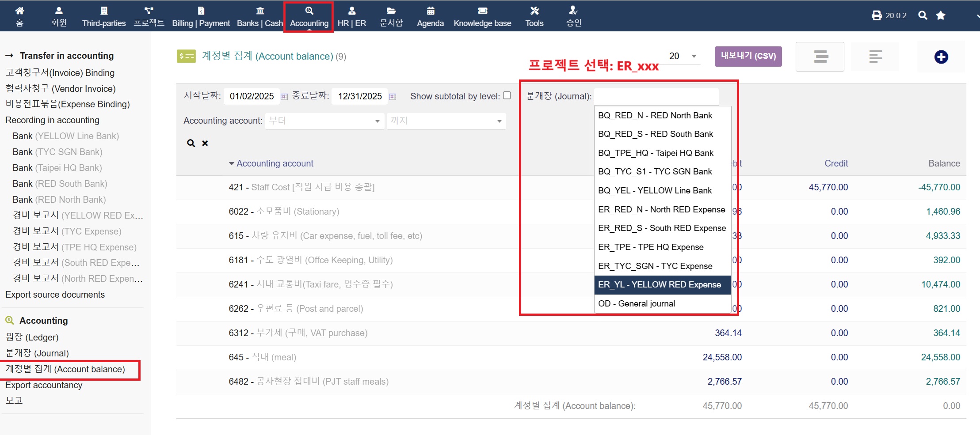Click the bookmark star icon
980x435 pixels.
941,15
